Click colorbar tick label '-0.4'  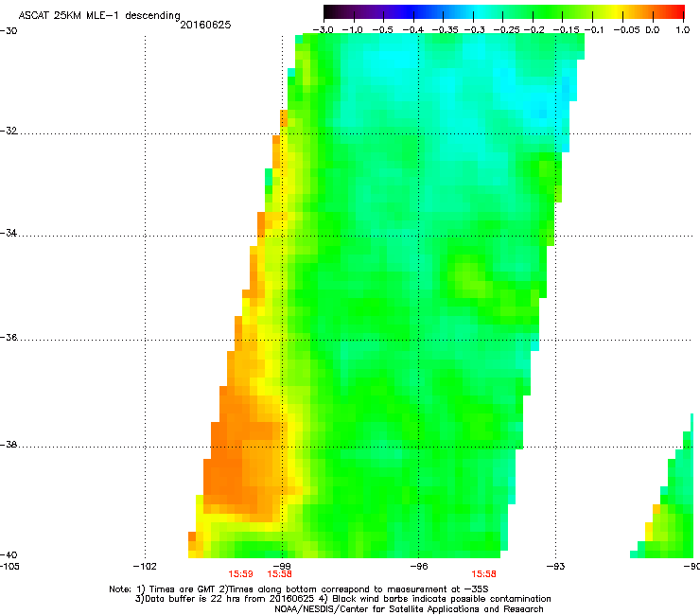click(413, 30)
